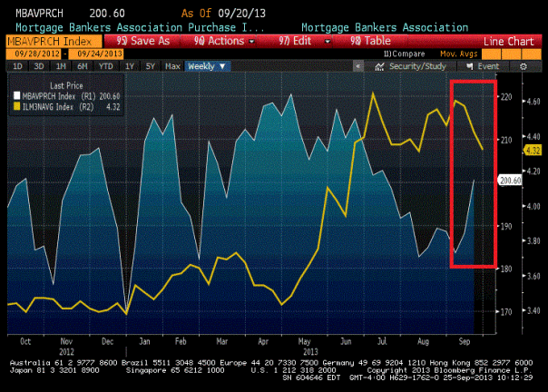The height and width of the screenshot is (392, 548).
Task: Click the MBAVPRCH Index security field
Action: 54,41
